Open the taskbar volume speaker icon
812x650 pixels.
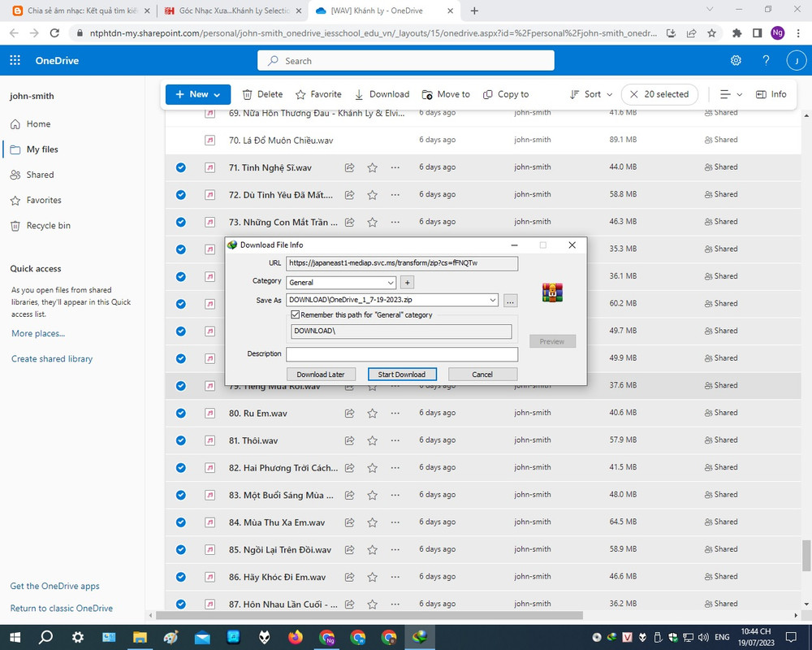point(703,637)
